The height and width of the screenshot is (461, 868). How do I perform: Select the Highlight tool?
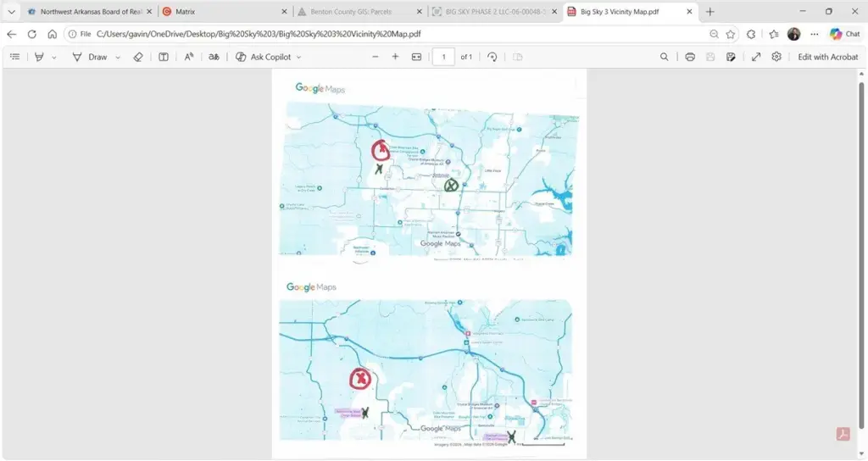39,57
